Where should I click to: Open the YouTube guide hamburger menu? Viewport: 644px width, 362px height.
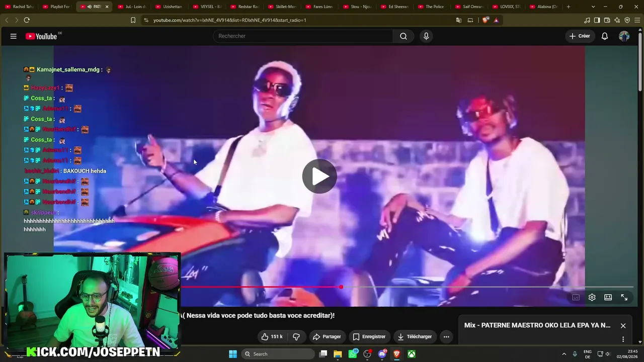tap(14, 36)
